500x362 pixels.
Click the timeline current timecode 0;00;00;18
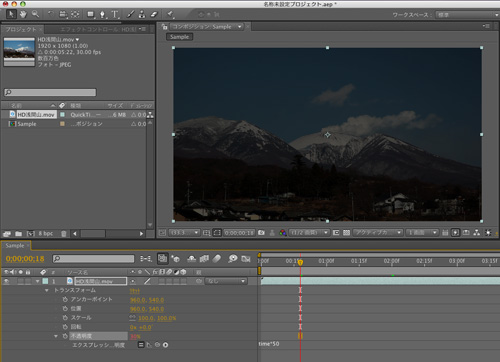[x=25, y=259]
